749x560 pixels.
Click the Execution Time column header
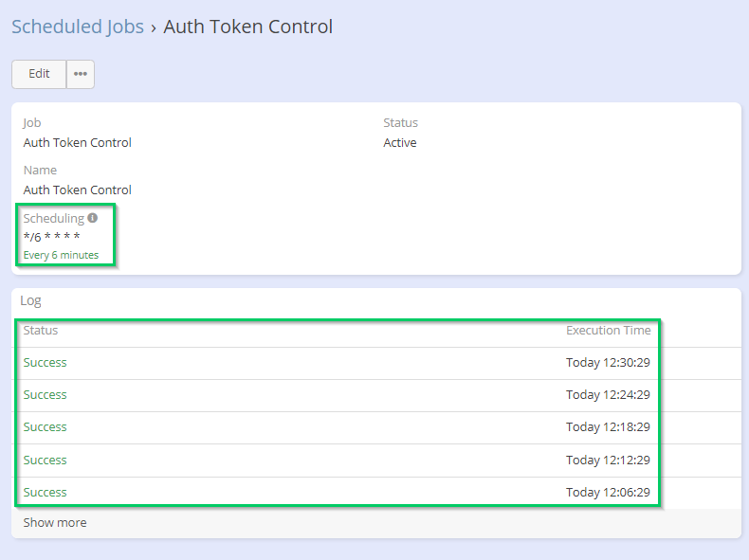(608, 331)
